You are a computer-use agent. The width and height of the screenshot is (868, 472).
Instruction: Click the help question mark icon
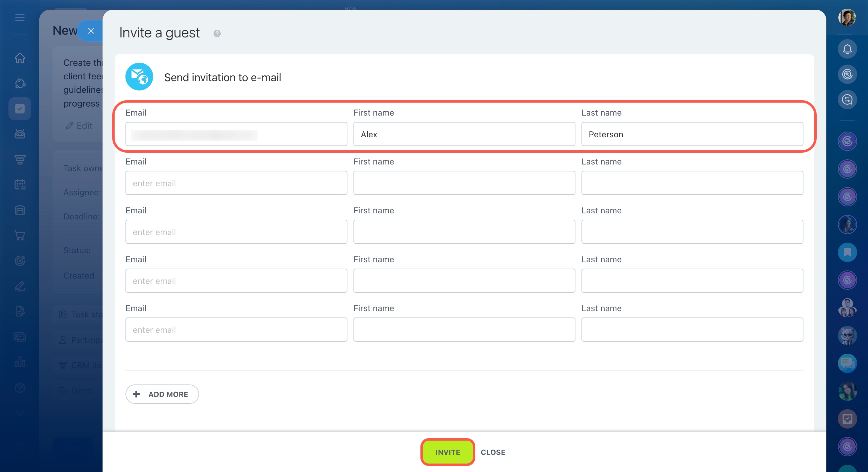(x=217, y=33)
